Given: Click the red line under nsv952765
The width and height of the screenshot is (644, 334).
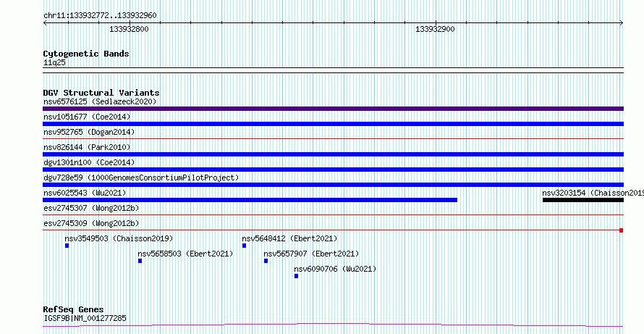Looking at the screenshot, I should [x=333, y=139].
